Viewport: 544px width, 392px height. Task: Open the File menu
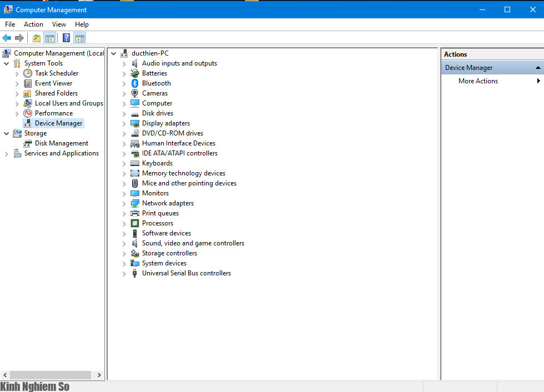pos(10,24)
